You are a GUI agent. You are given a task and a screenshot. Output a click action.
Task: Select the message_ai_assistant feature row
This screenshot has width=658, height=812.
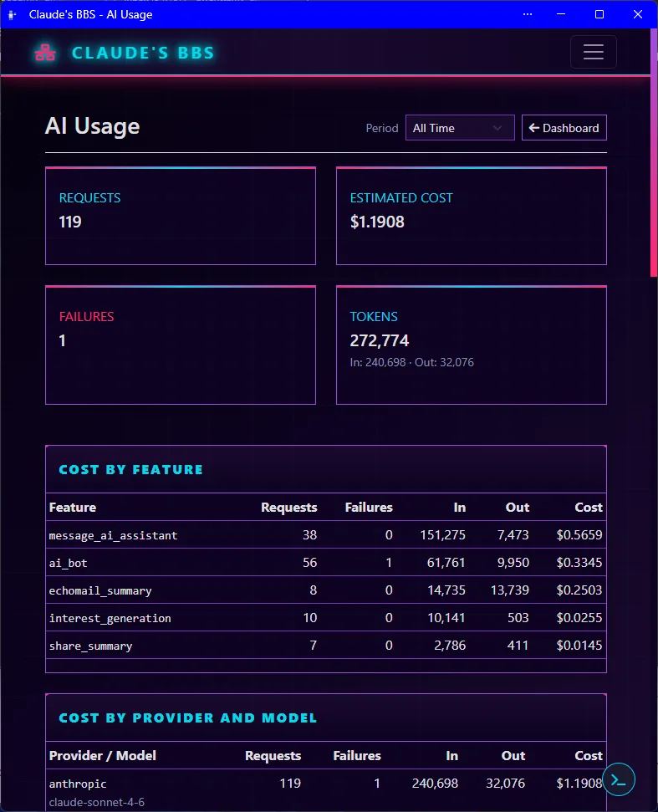pos(325,535)
